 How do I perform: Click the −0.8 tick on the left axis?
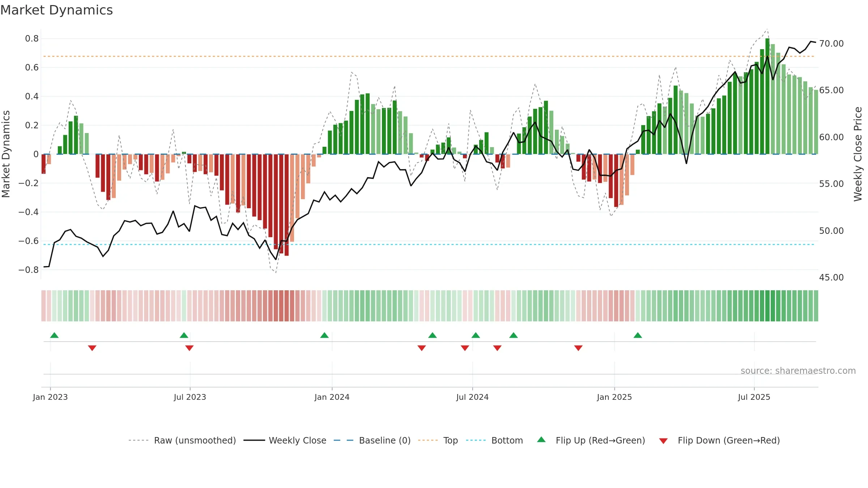point(29,270)
